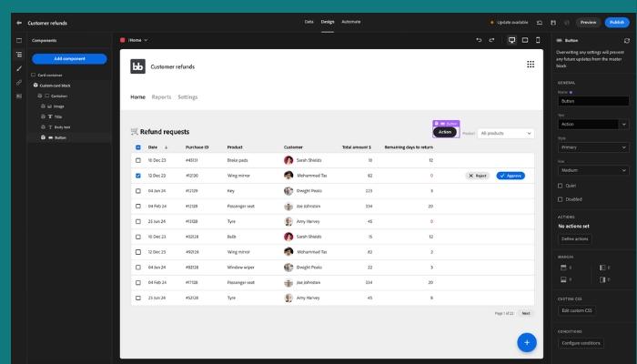Click the Add component button

(69, 58)
